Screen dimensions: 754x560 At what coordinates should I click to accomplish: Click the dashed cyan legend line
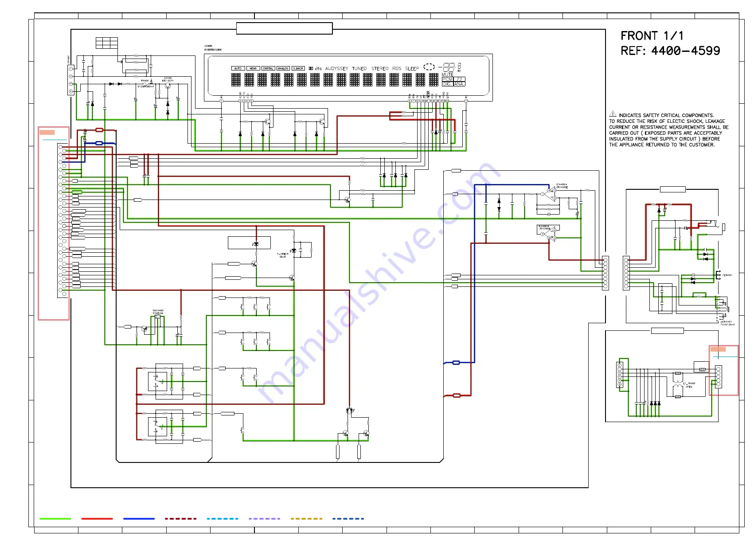pyautogui.click(x=223, y=518)
